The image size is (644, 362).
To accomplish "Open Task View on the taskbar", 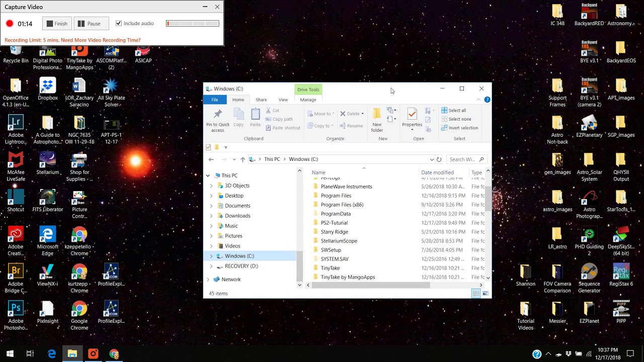I will click(x=30, y=354).
